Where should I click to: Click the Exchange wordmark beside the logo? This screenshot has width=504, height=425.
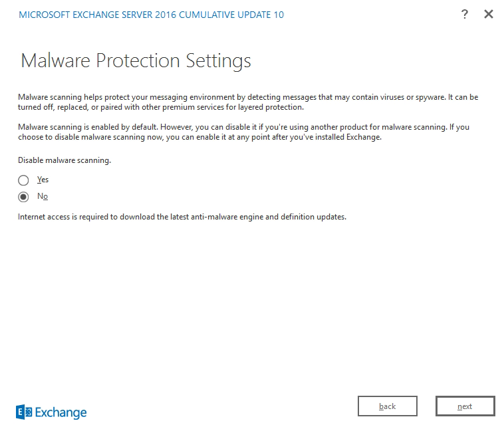tap(61, 412)
